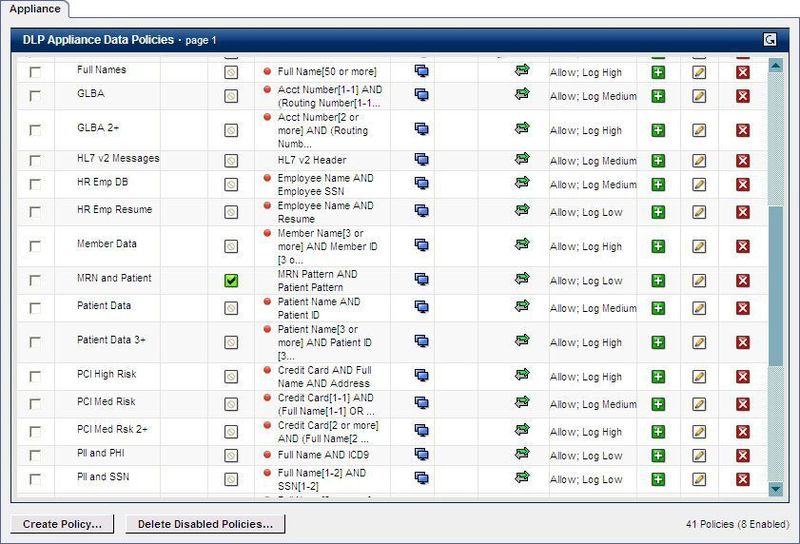Click 'MRN Pattern AND Patient Pattern' rule text
800x544 pixels.
[317, 280]
